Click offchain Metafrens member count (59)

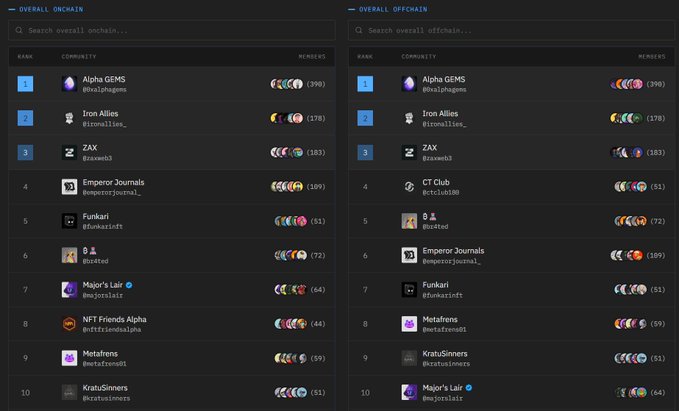[x=658, y=324]
